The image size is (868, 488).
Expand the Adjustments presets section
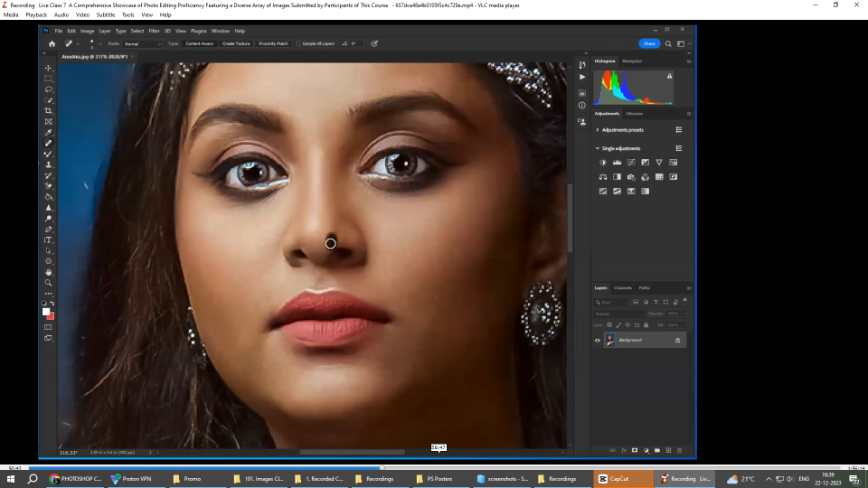tap(598, 130)
